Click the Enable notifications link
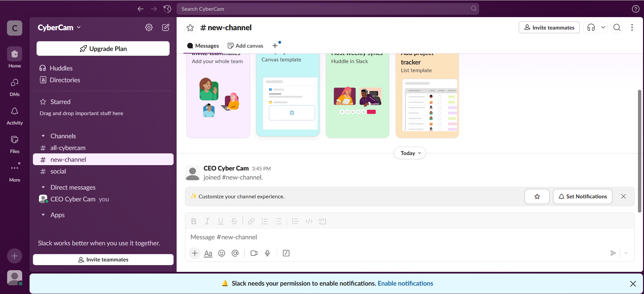This screenshot has height=294, width=644. (x=405, y=283)
